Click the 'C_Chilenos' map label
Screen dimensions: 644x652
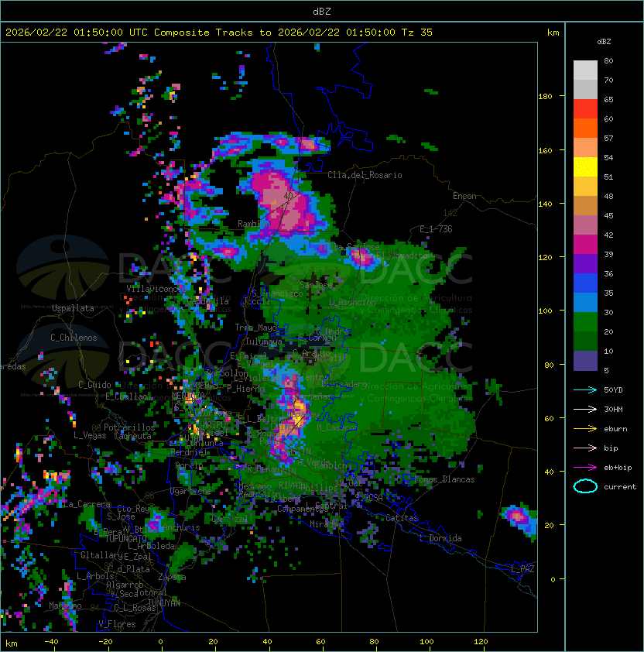(x=74, y=338)
